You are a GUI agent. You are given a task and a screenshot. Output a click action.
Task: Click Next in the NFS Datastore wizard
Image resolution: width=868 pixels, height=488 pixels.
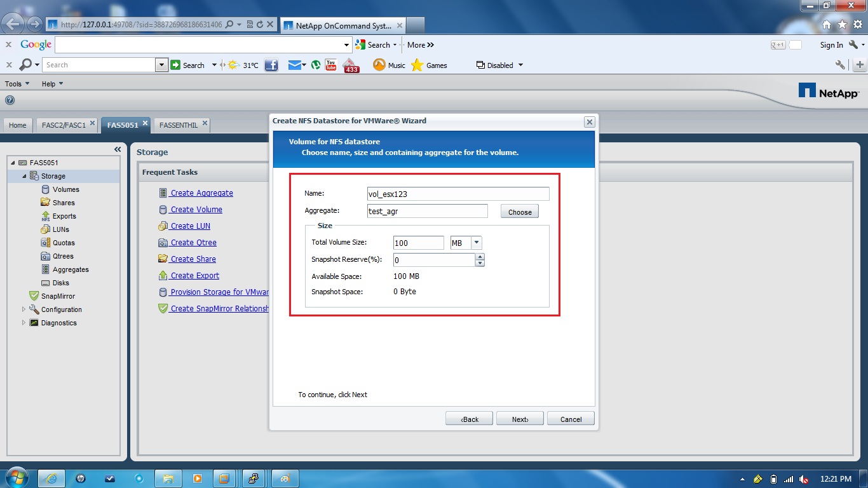(x=519, y=418)
